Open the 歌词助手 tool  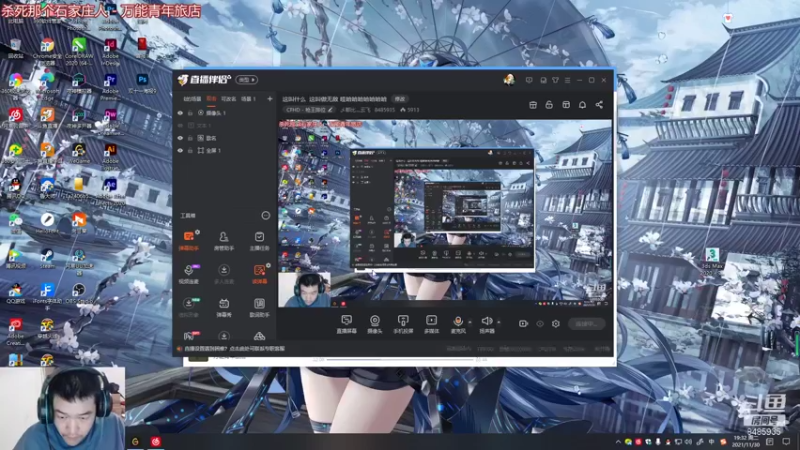(x=259, y=307)
